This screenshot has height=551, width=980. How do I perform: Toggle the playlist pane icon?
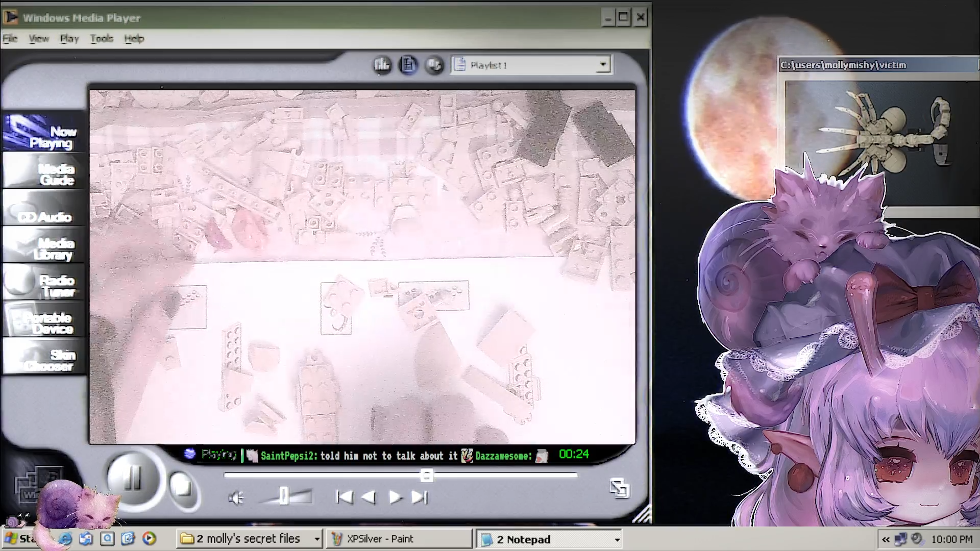(408, 65)
